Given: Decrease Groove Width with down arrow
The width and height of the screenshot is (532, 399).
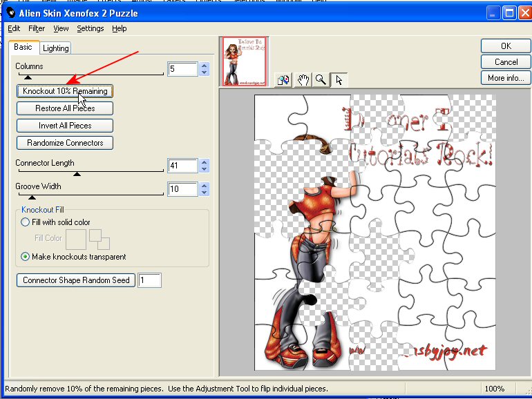Looking at the screenshot, I should coord(205,193).
